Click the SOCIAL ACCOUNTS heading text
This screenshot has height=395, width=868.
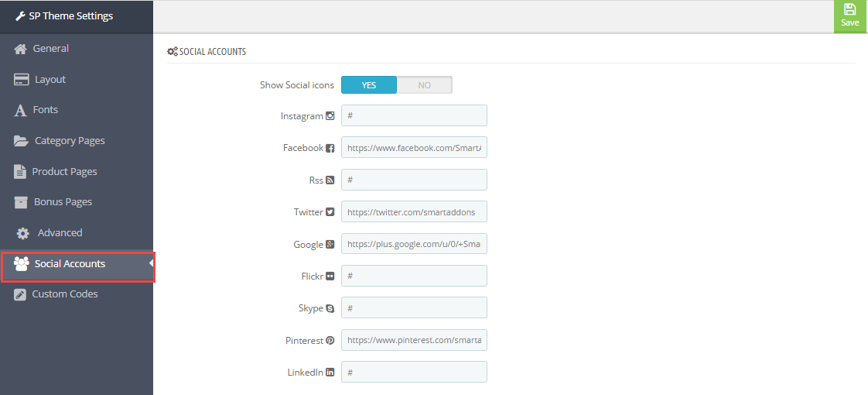(x=213, y=52)
